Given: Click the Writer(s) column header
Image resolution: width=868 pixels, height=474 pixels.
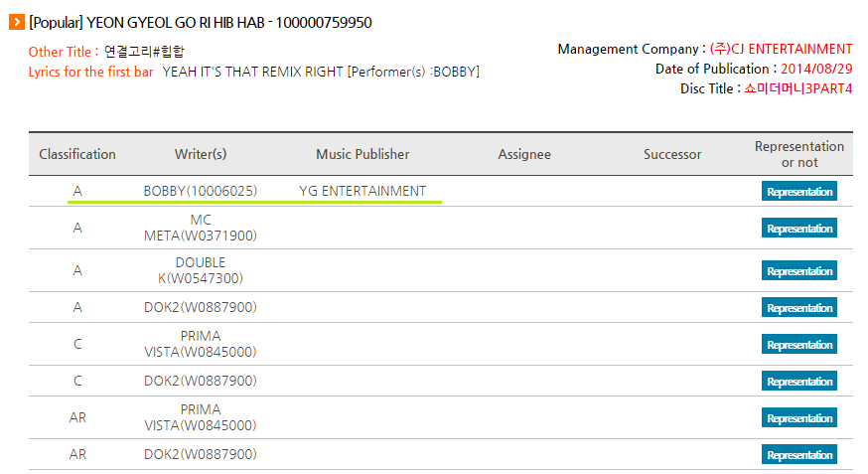Looking at the screenshot, I should coord(201,154).
